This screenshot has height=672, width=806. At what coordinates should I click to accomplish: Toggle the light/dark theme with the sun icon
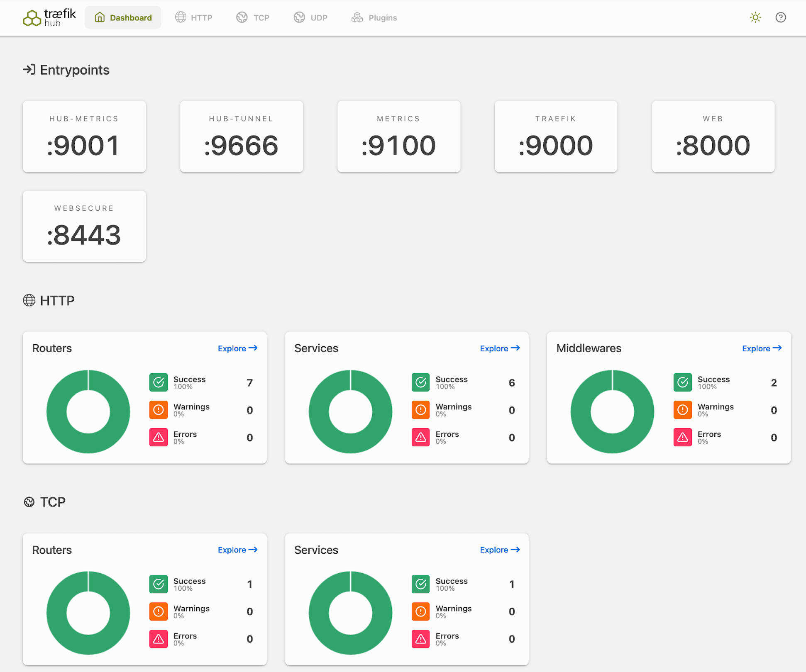pyautogui.click(x=755, y=17)
